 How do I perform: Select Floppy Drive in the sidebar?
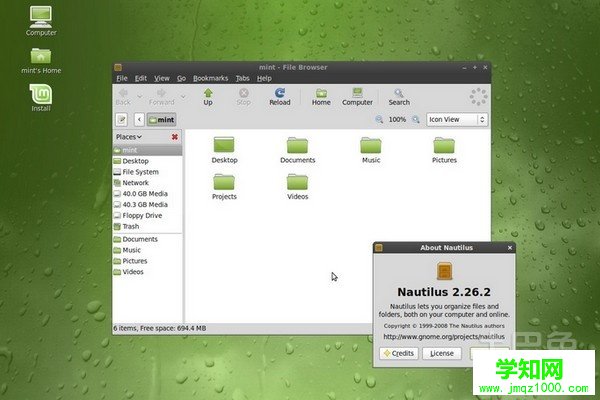147,216
